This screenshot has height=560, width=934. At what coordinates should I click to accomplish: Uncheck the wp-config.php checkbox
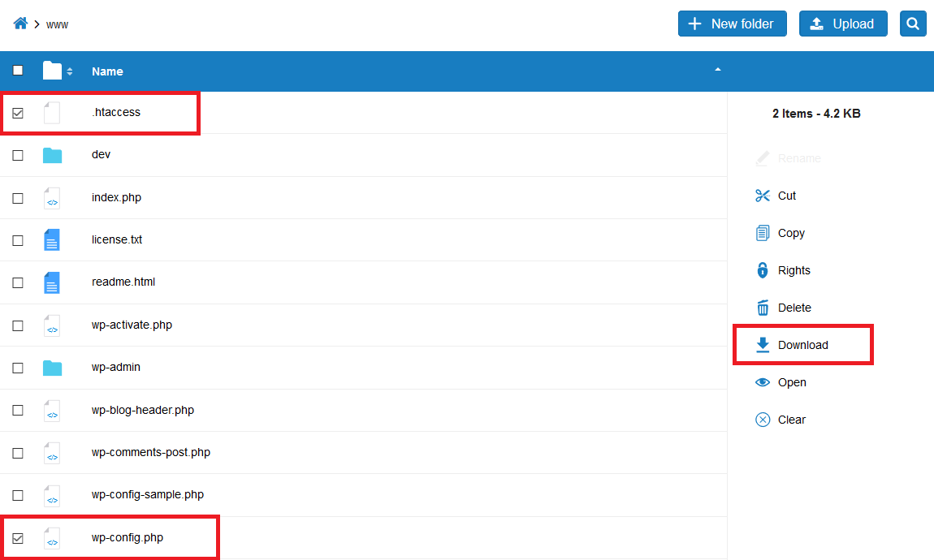pos(18,537)
